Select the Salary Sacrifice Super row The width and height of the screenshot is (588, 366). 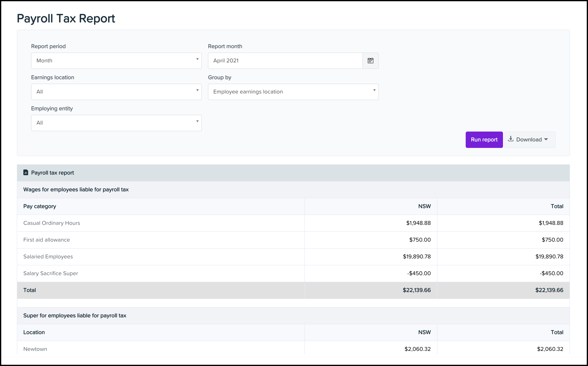[x=51, y=273]
